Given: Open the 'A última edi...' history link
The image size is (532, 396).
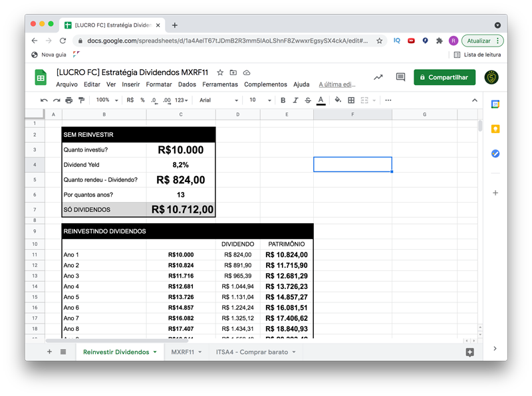Looking at the screenshot, I should 337,84.
